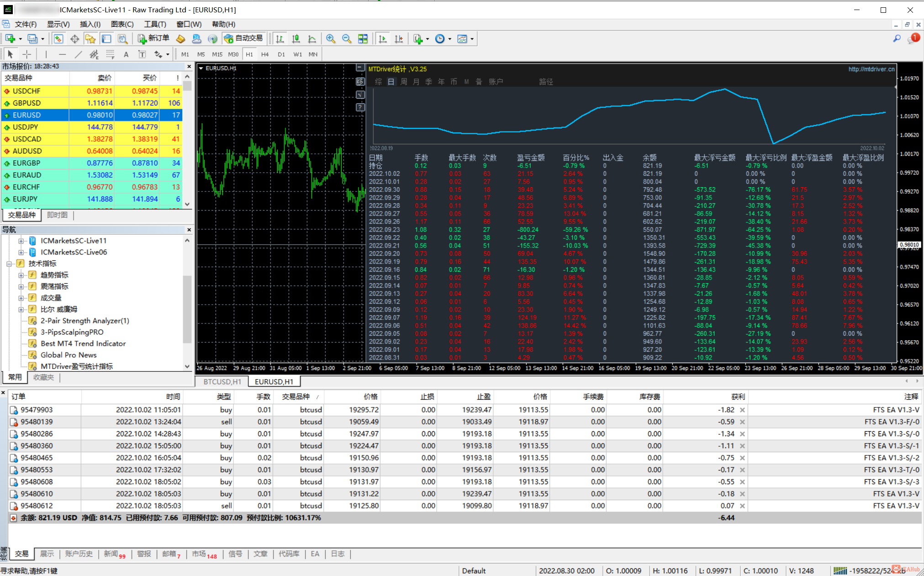Image resolution: width=924 pixels, height=576 pixels.
Task: Click the 新订单 new order button
Action: tap(154, 38)
